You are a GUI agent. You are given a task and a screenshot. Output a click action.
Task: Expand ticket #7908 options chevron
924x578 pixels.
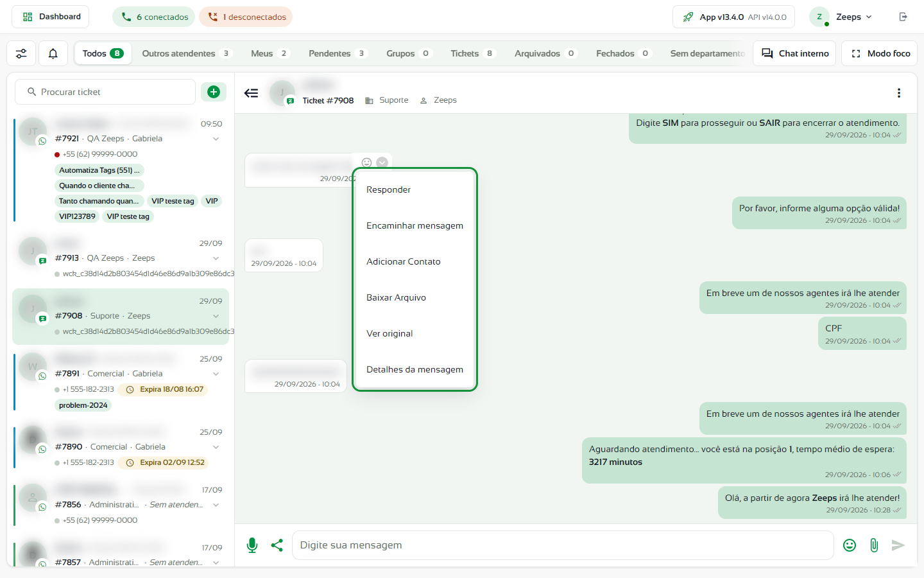(x=216, y=316)
